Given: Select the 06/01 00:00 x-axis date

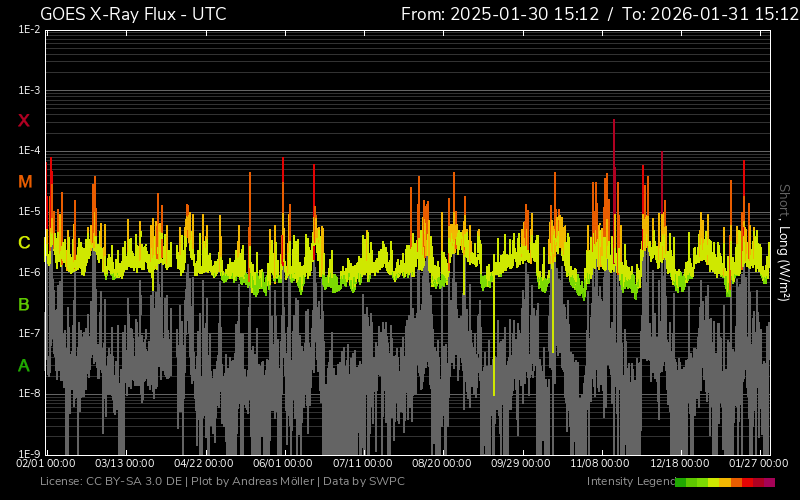Looking at the screenshot, I should pos(283,464).
